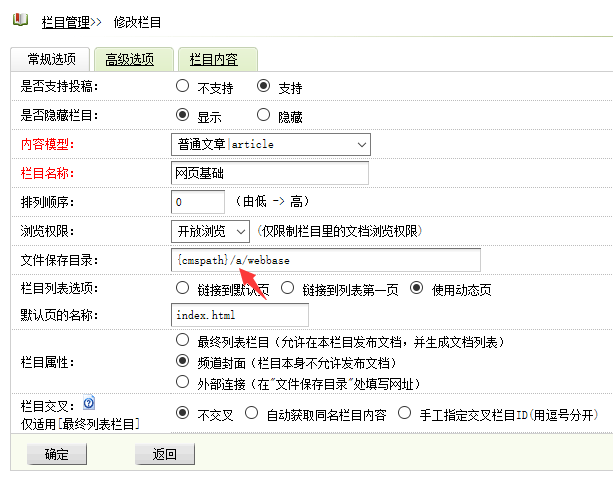Click the 默认页的名称 field with index.html
Image resolution: width=613 pixels, height=483 pixels.
click(240, 315)
